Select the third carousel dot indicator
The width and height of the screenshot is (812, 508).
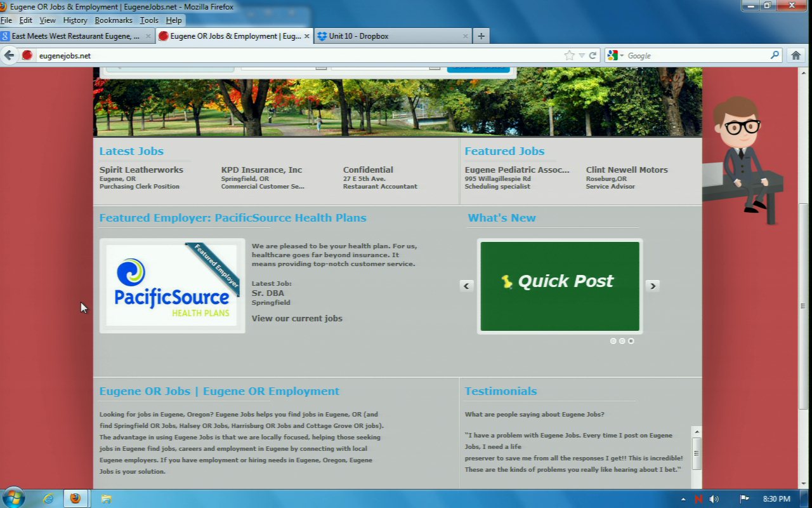point(631,341)
